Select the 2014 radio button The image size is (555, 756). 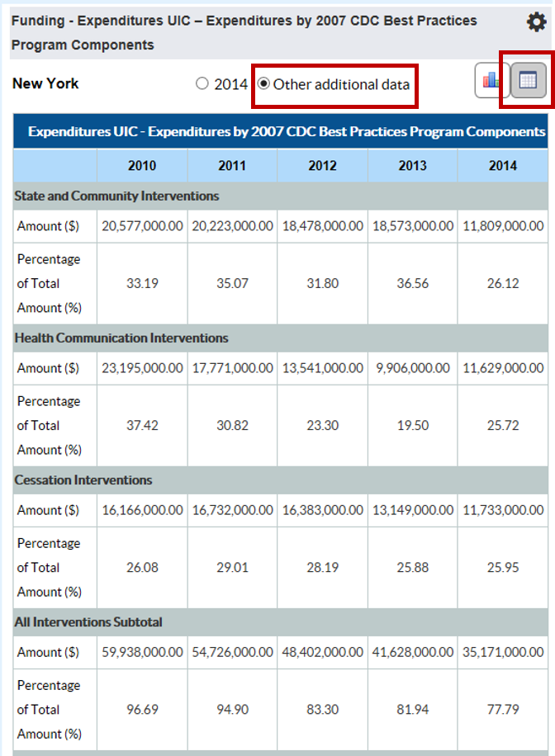coord(201,83)
